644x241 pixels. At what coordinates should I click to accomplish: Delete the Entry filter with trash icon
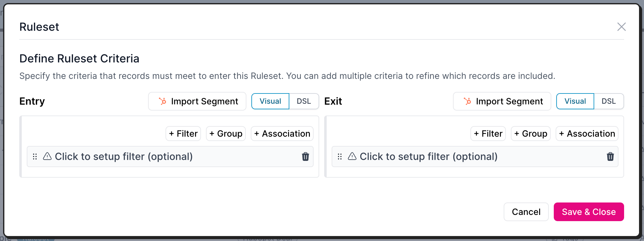coord(306,157)
